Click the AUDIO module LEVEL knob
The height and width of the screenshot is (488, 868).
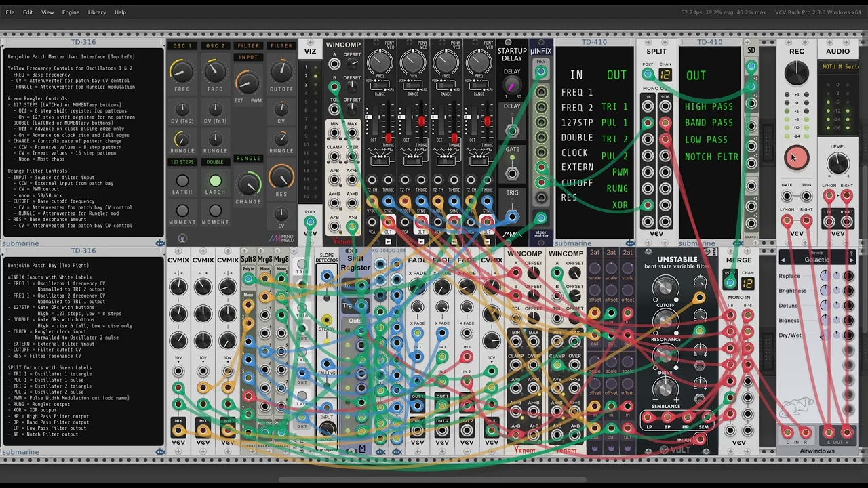pyautogui.click(x=838, y=163)
